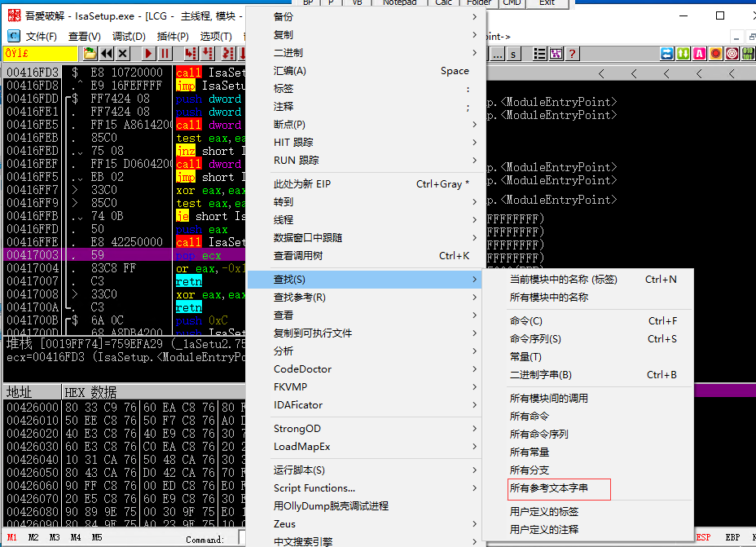Click the green 010101 binary icon
This screenshot has height=547, width=756.
click(749, 54)
